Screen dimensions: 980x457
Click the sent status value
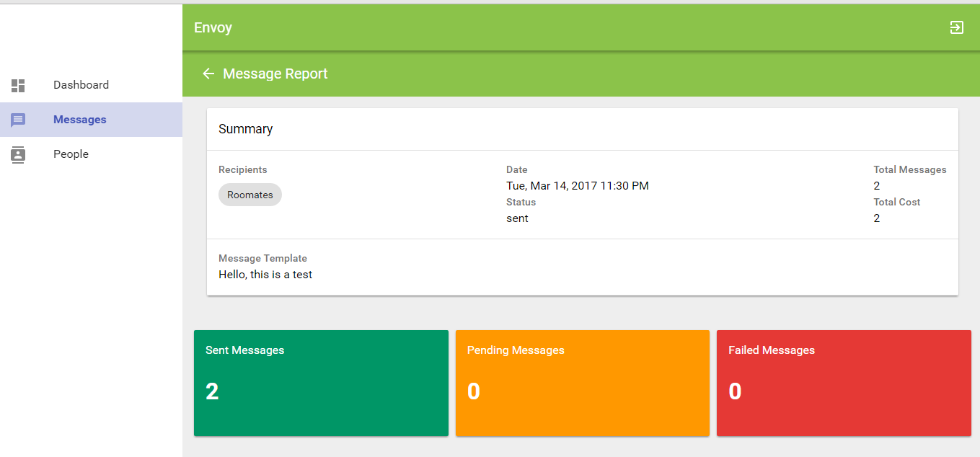pos(517,218)
